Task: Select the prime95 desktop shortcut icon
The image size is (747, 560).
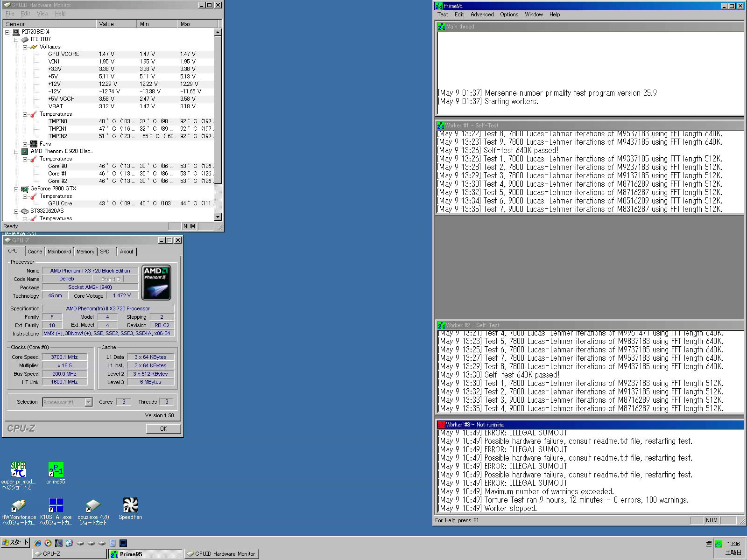Action: point(56,469)
